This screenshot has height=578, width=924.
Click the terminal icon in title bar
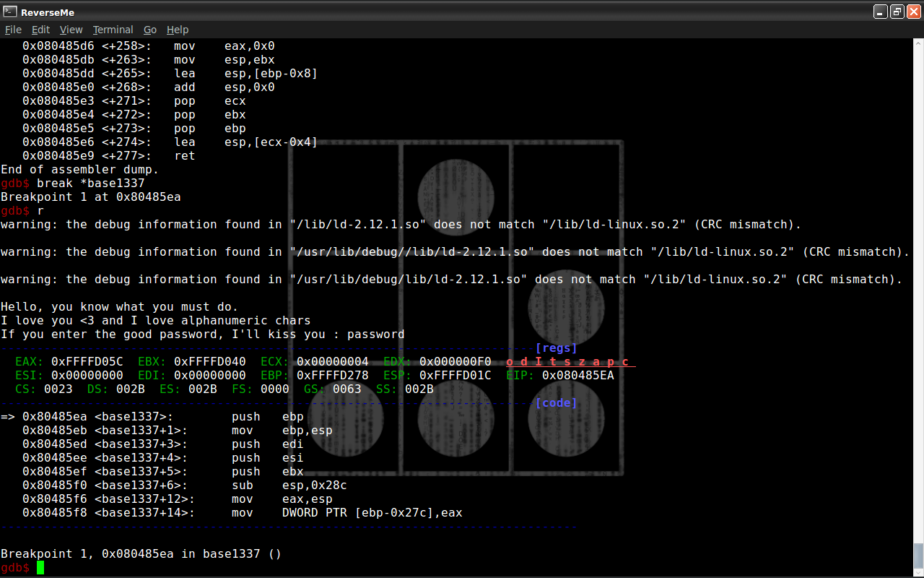pos(9,11)
